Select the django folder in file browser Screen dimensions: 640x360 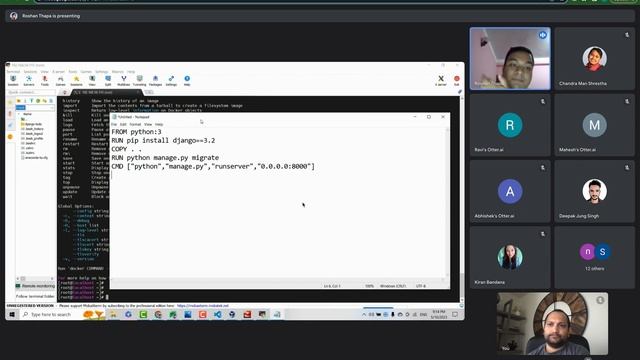coord(32,124)
